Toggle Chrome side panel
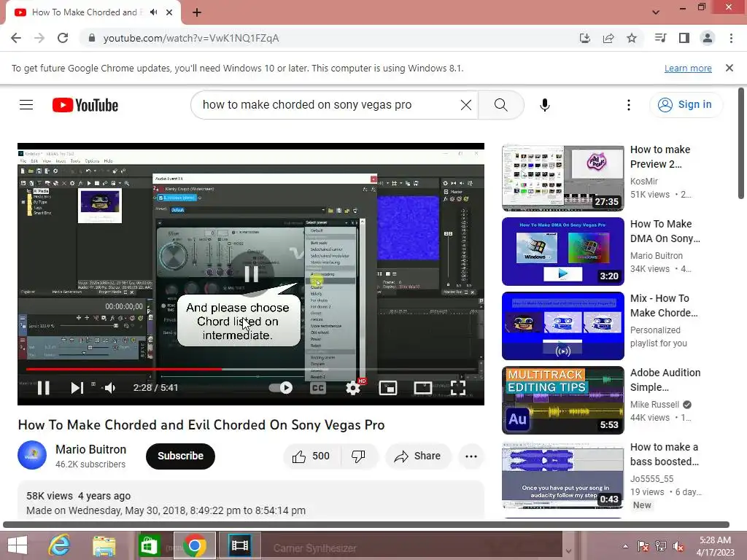 [684, 38]
